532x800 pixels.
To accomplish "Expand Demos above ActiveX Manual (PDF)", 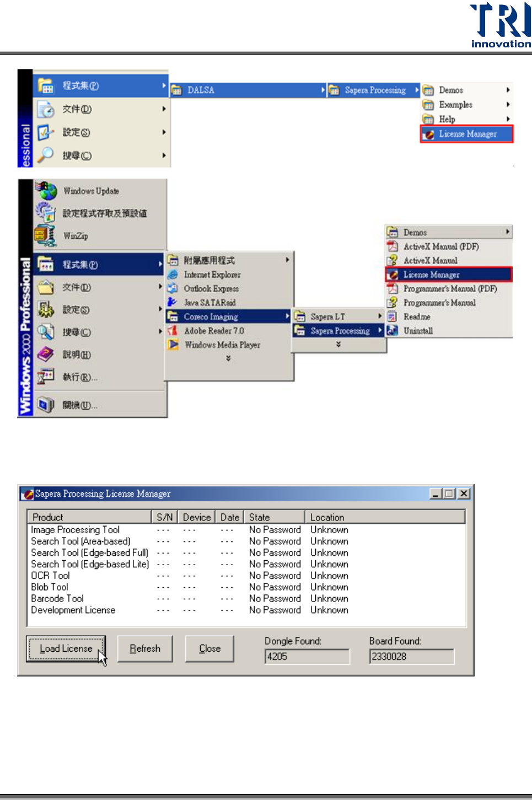I will (449, 233).
